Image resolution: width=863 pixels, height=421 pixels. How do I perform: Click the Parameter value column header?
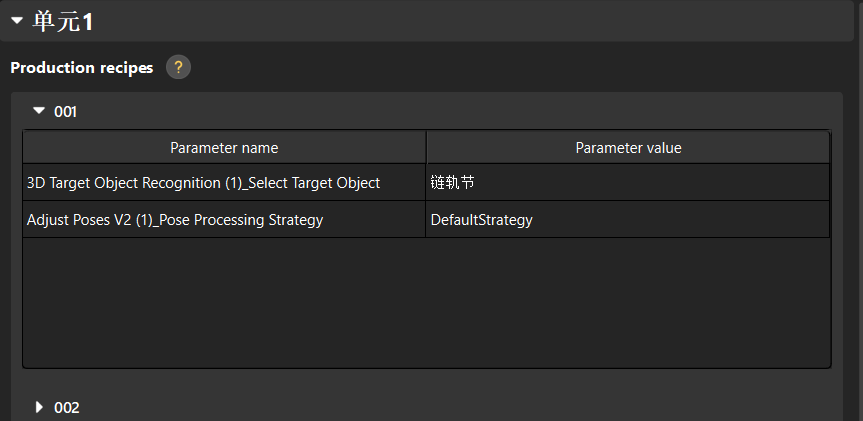628,148
